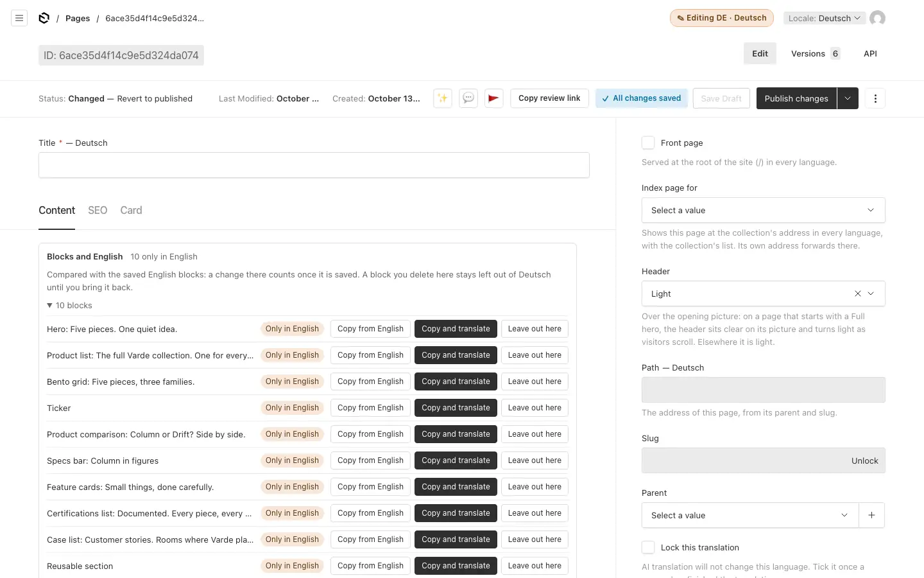This screenshot has width=924, height=578.
Task: Click the All changes saved indicator
Action: (642, 98)
